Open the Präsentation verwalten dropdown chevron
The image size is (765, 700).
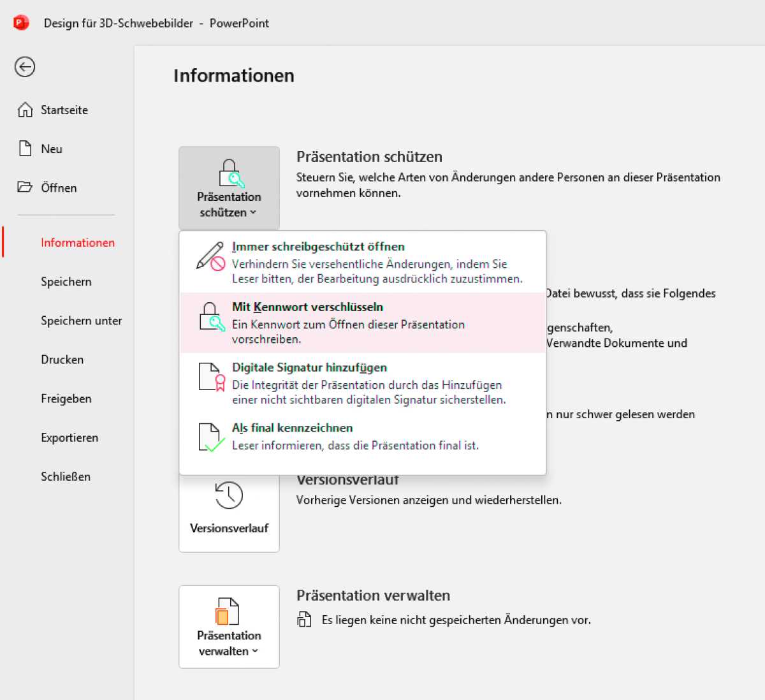coord(255,652)
